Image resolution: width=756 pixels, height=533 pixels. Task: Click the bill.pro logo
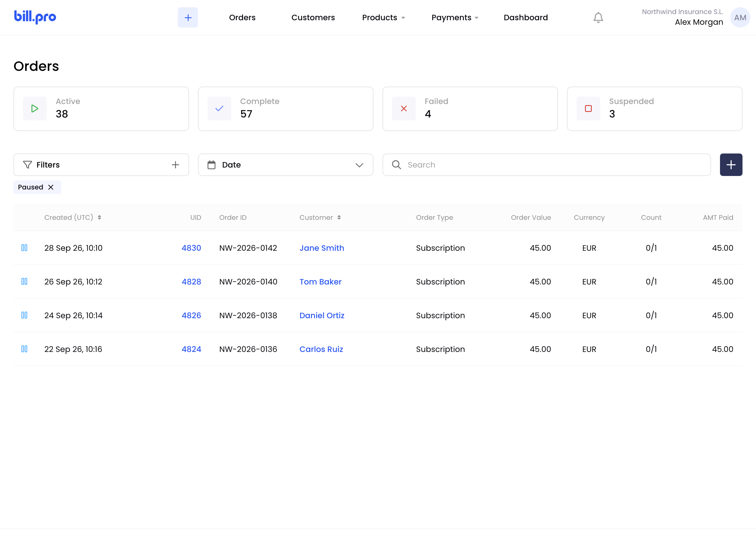(35, 17)
